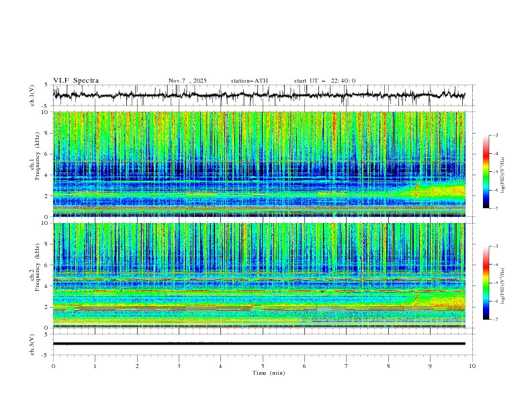Select the ch.2 color bar "log(PSD)(V²/Hz)" label
This screenshot has width=532, height=411.
pos(504,286)
